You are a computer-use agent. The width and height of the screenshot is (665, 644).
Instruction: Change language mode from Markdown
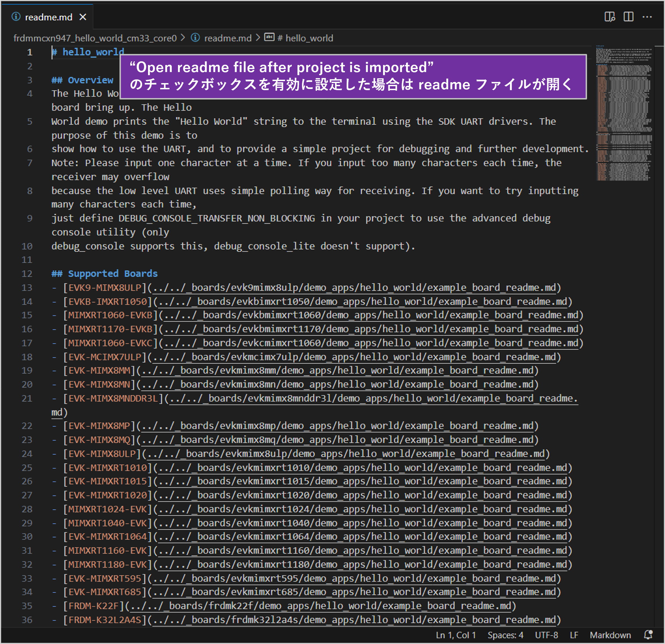tap(610, 635)
